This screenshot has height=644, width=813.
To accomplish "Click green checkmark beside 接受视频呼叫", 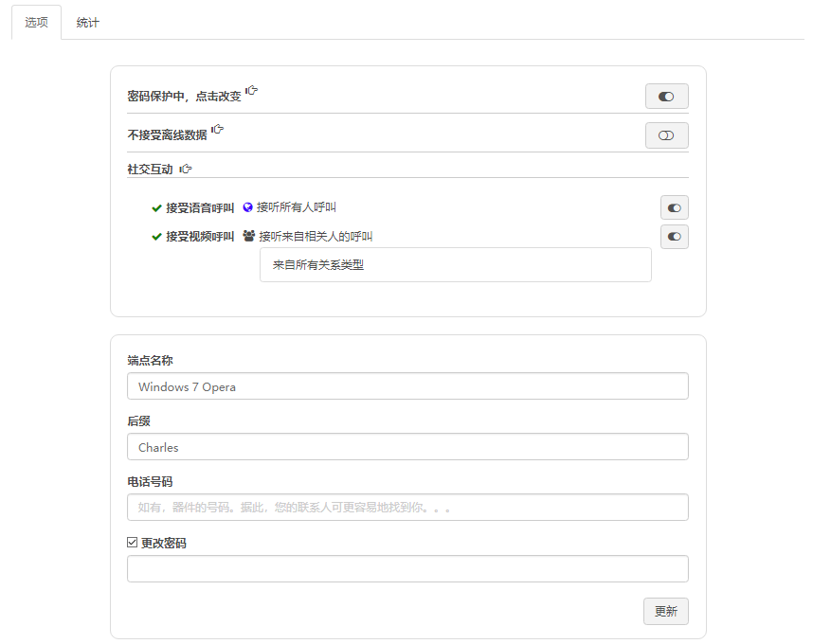I will pos(156,237).
